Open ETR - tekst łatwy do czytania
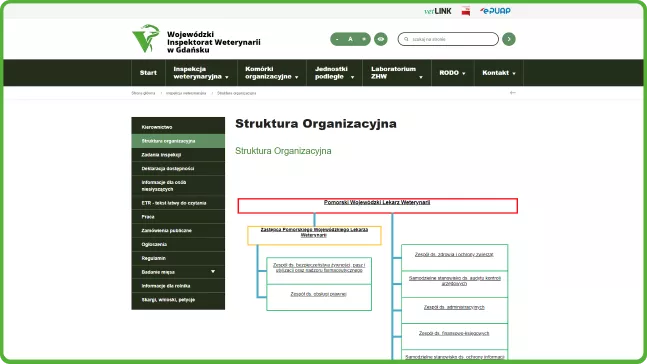The image size is (647, 364). [178, 203]
